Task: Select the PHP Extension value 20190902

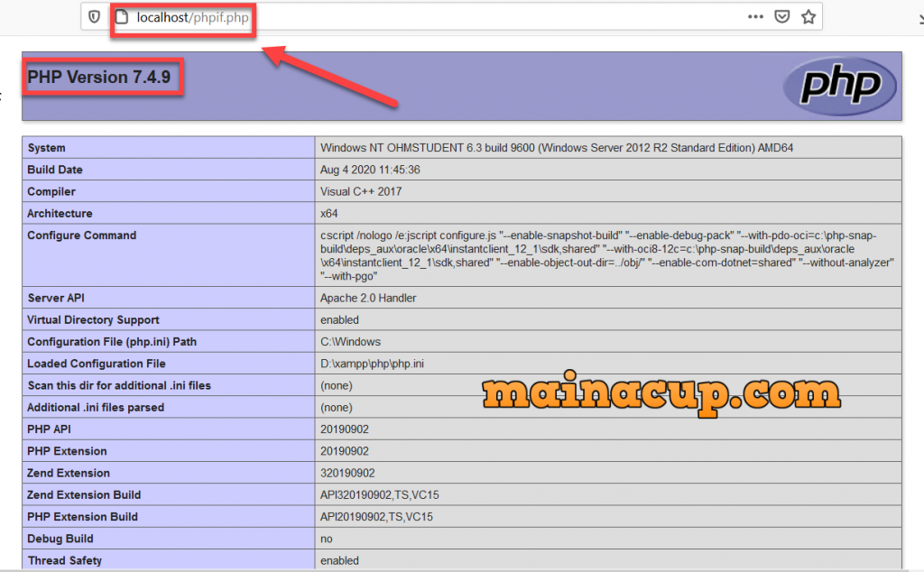Action: (344, 451)
